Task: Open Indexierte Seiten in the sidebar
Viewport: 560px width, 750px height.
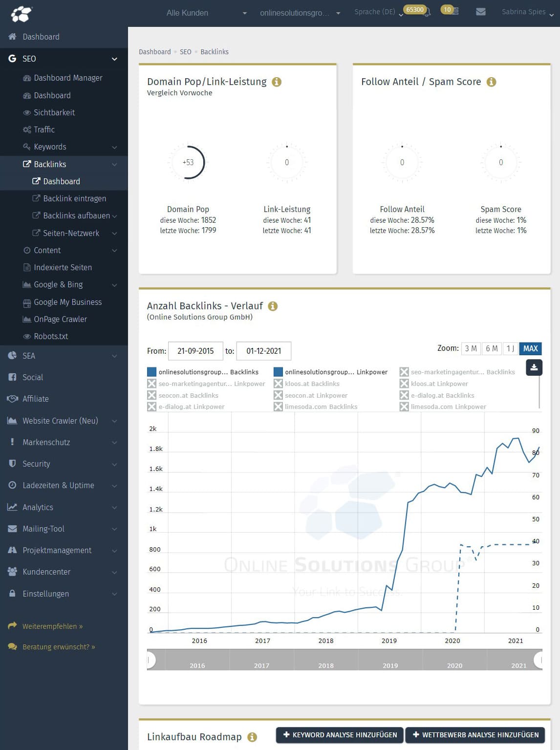Action: pos(64,267)
